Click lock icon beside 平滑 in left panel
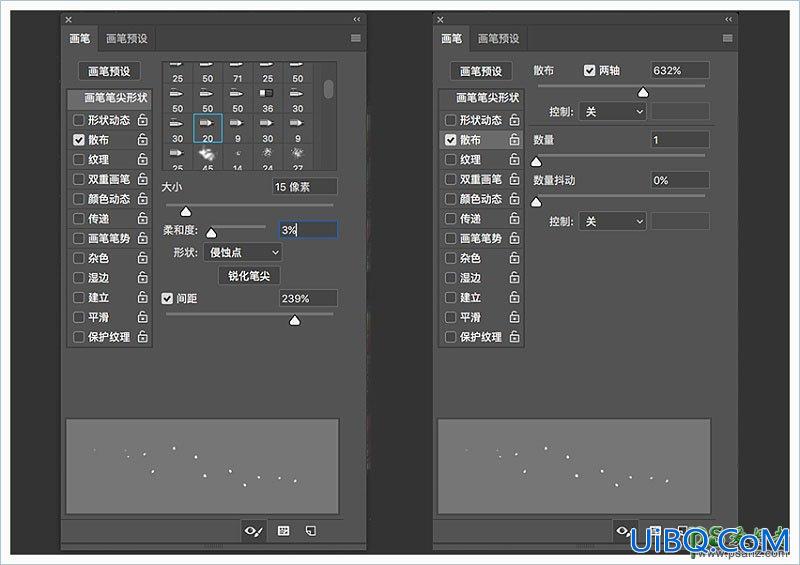Image resolution: width=800 pixels, height=565 pixels. coord(143,317)
